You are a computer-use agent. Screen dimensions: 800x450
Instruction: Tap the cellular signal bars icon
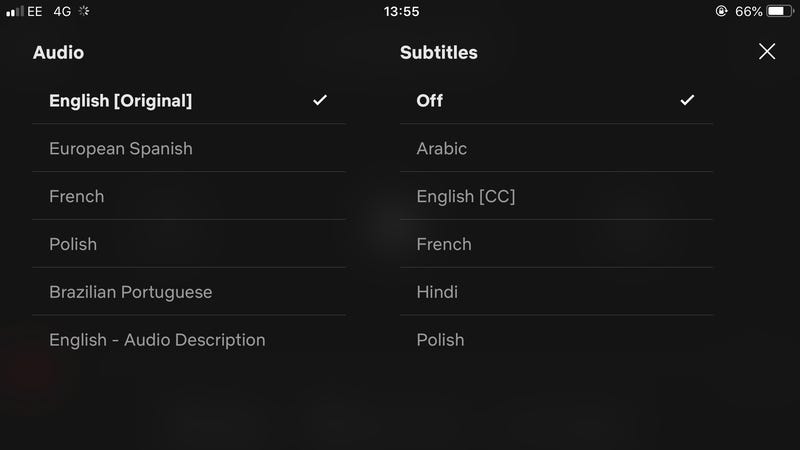pos(15,12)
